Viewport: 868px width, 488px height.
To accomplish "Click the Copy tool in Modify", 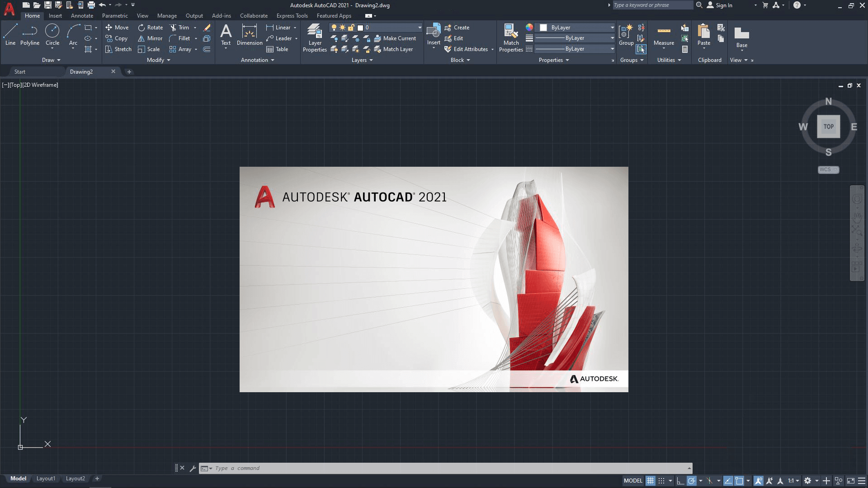I will pyautogui.click(x=117, y=38).
